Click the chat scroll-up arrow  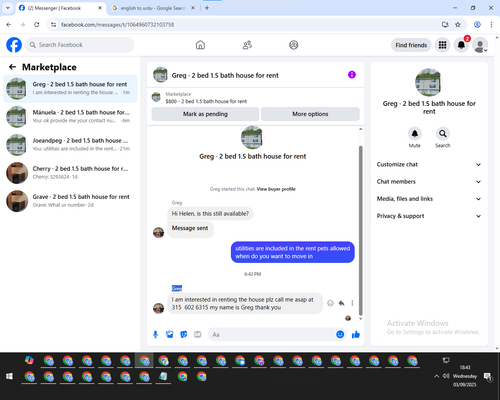[360, 129]
